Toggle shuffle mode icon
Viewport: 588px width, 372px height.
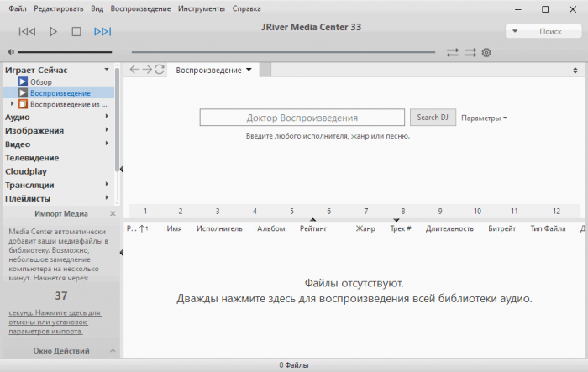click(x=470, y=52)
